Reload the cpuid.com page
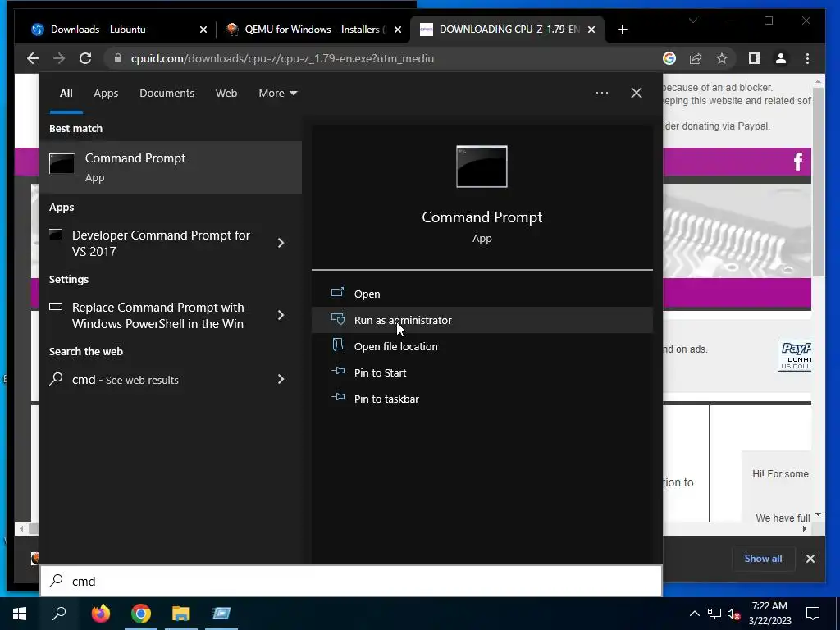Screen dimensions: 840x630 [x=85, y=58]
